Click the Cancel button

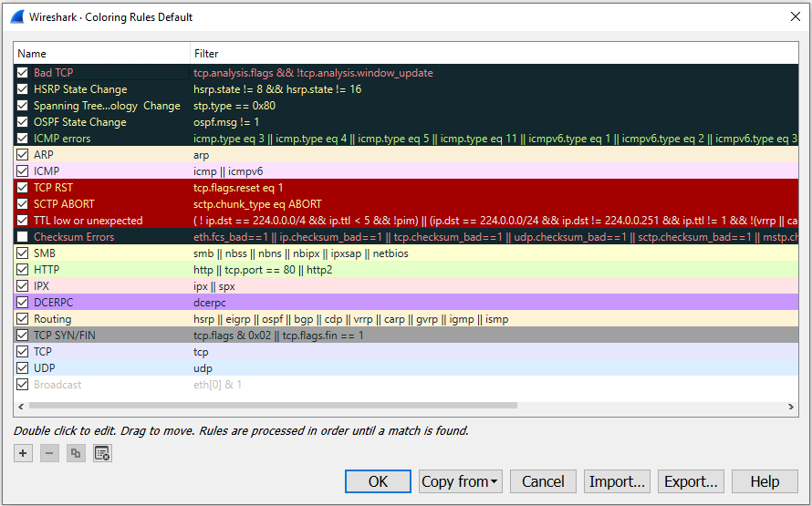click(x=543, y=481)
